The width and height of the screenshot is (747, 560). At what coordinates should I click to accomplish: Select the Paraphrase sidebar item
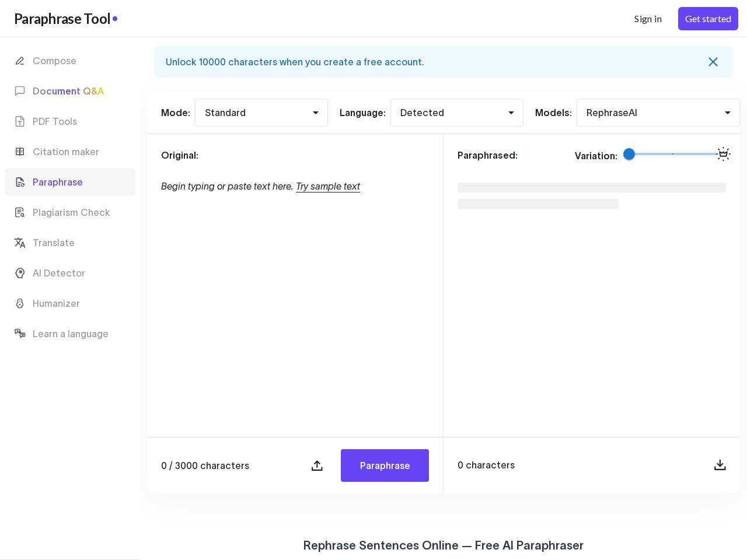[70, 182]
